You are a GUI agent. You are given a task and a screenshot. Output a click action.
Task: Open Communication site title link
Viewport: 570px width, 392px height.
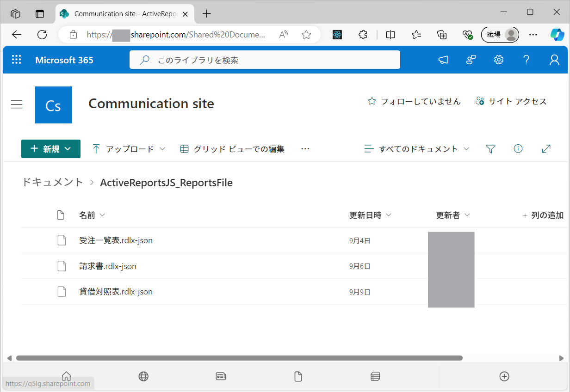click(151, 104)
